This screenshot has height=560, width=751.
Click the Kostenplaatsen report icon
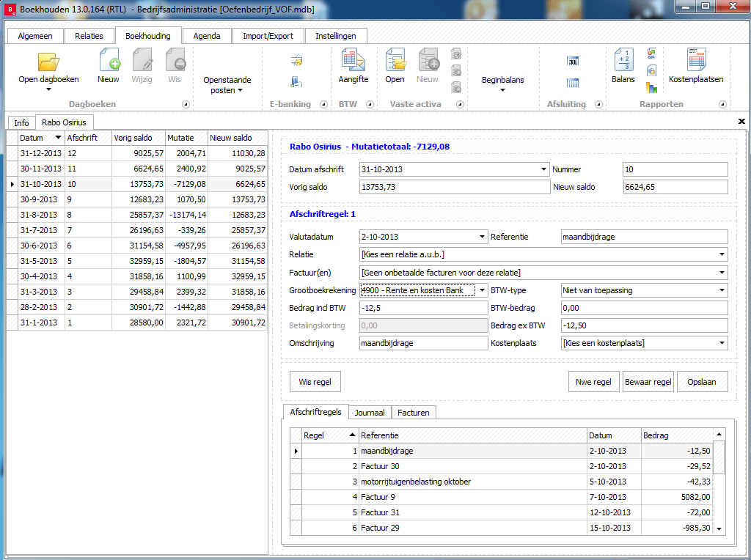coord(695,62)
